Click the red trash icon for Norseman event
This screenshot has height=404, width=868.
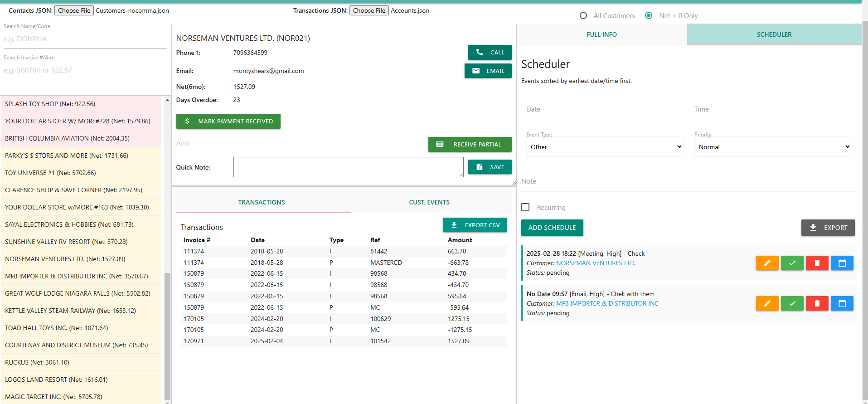tap(817, 263)
